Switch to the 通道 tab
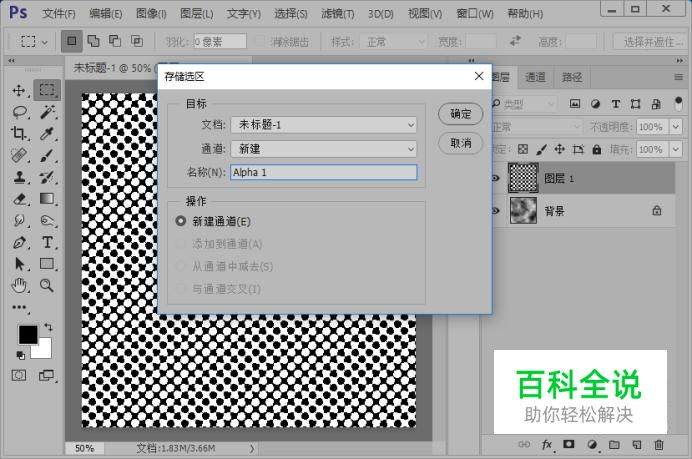This screenshot has width=692, height=459. tap(535, 77)
